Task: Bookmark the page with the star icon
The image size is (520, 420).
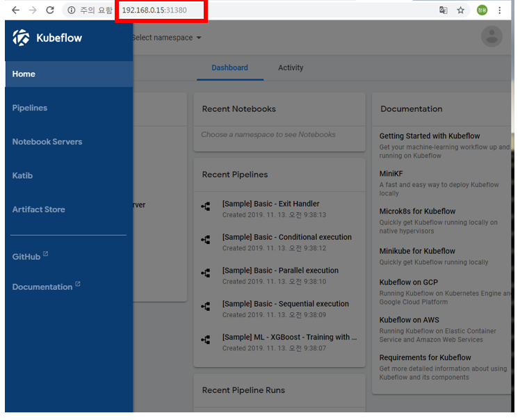Action: pyautogui.click(x=461, y=10)
